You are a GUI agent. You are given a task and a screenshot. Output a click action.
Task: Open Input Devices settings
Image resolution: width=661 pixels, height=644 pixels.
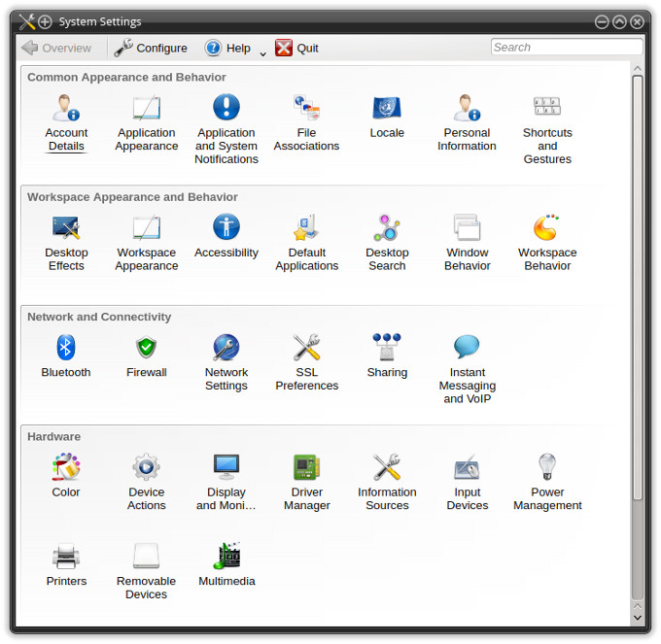(x=468, y=482)
